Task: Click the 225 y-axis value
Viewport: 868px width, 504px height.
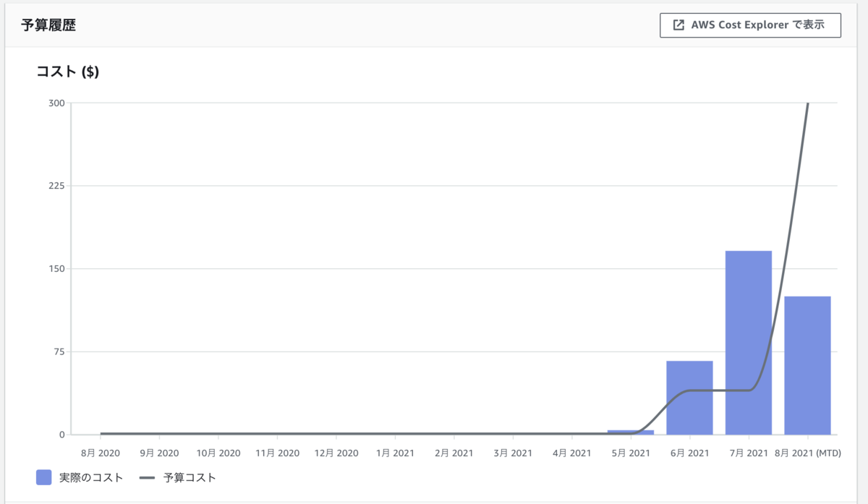Action: click(x=56, y=186)
